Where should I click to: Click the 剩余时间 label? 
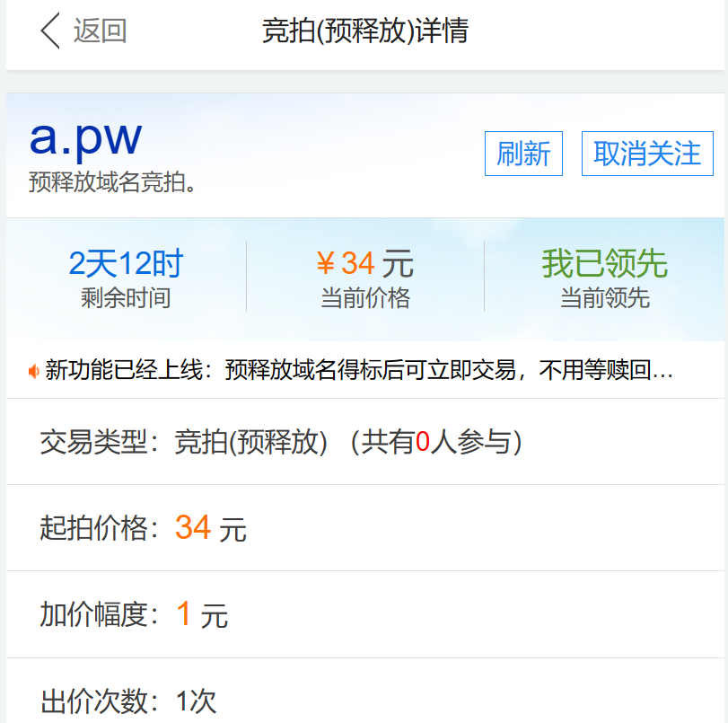tap(126, 297)
